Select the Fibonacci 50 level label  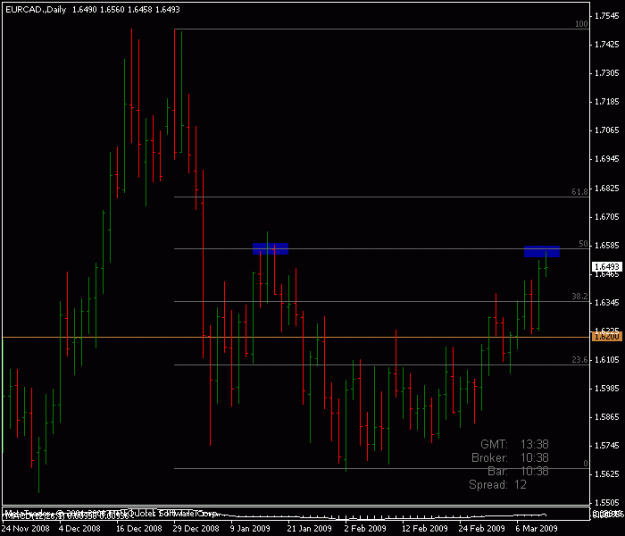click(x=583, y=243)
